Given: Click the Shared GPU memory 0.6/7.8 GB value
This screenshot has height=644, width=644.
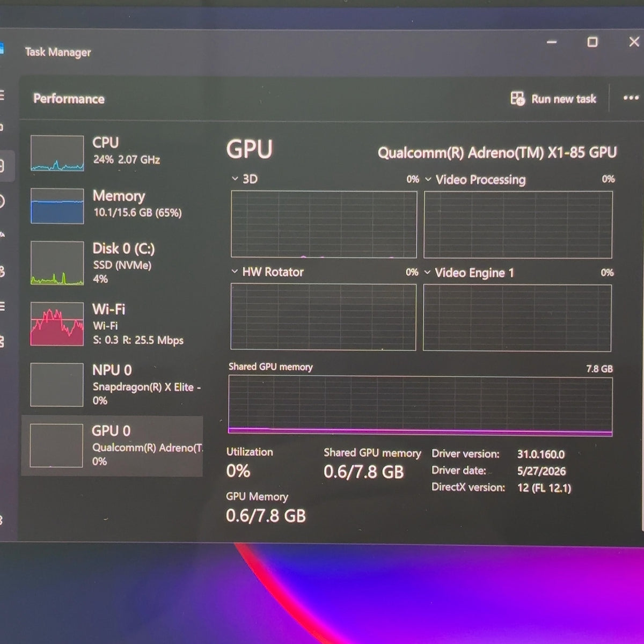Looking at the screenshot, I should [x=363, y=472].
